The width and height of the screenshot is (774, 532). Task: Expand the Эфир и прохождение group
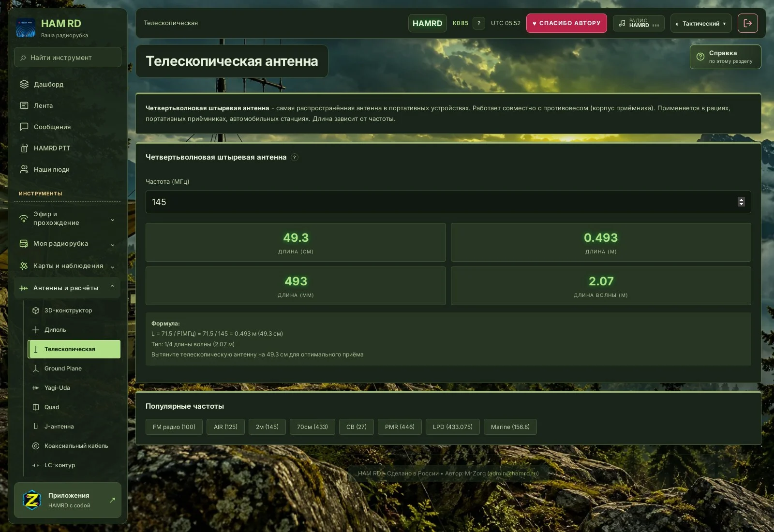coord(67,219)
